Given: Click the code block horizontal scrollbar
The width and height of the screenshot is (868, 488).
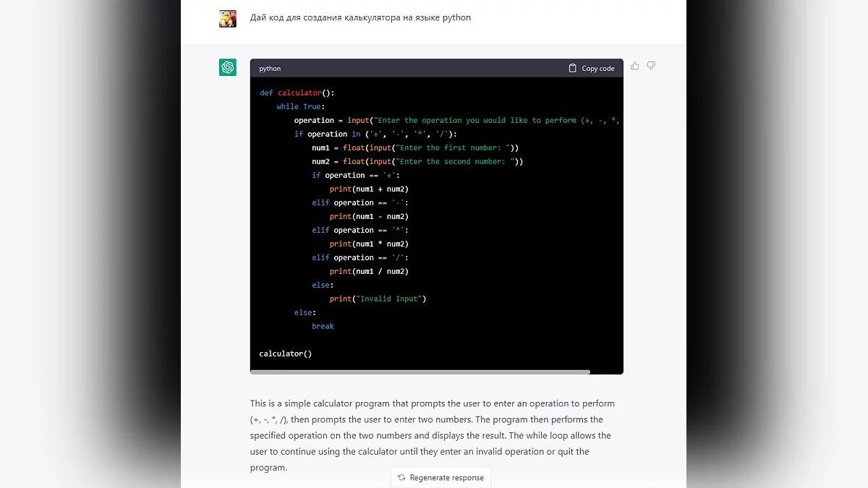Looking at the screenshot, I should click(420, 372).
